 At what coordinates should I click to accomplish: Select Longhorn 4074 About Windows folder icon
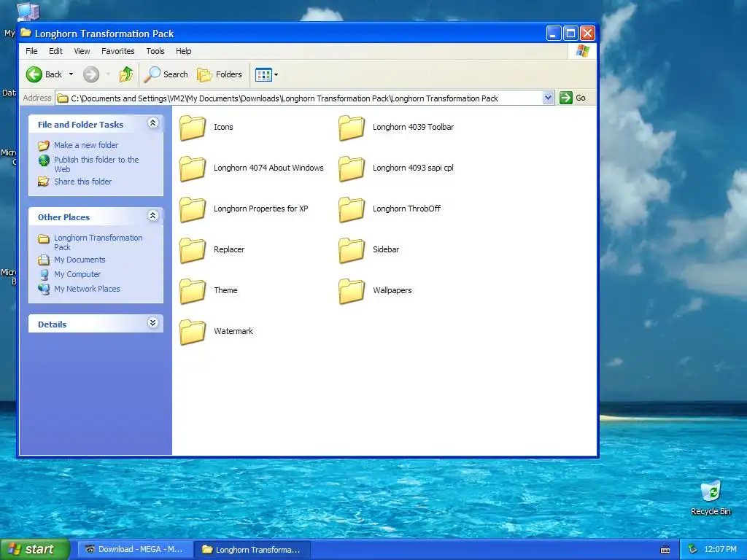pos(193,168)
